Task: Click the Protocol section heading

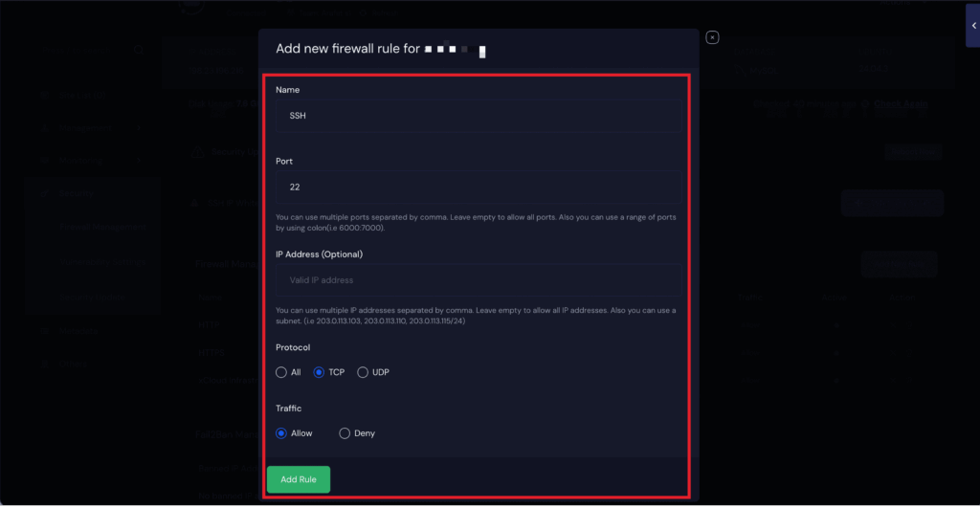Action: point(293,347)
